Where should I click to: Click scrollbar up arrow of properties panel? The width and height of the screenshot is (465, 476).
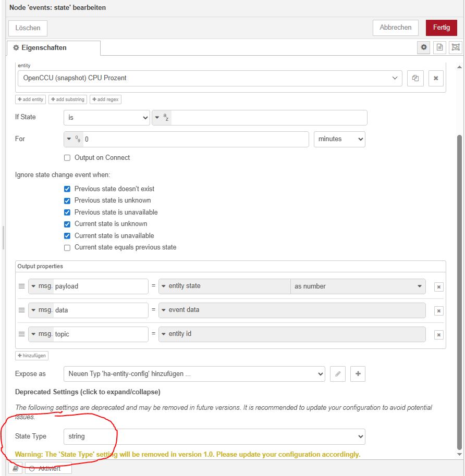(460, 67)
